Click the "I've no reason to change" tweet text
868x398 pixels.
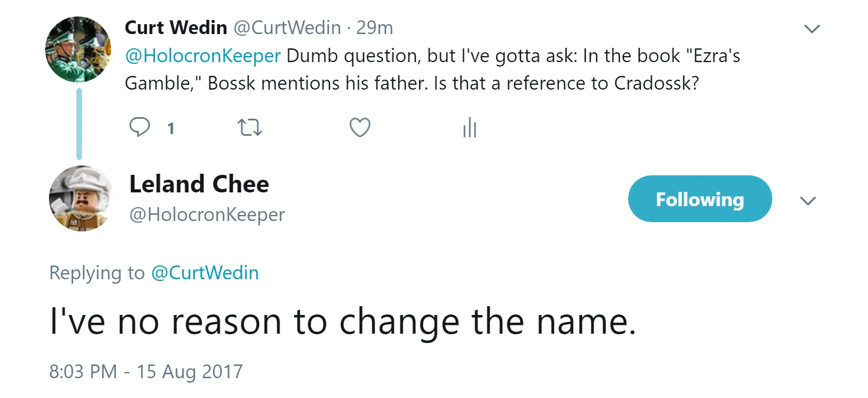coord(342,322)
